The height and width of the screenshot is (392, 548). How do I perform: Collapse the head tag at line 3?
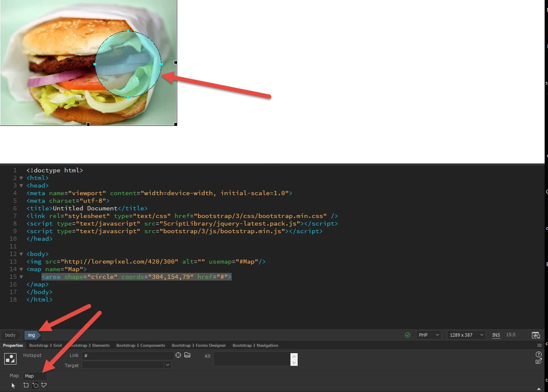(x=21, y=185)
